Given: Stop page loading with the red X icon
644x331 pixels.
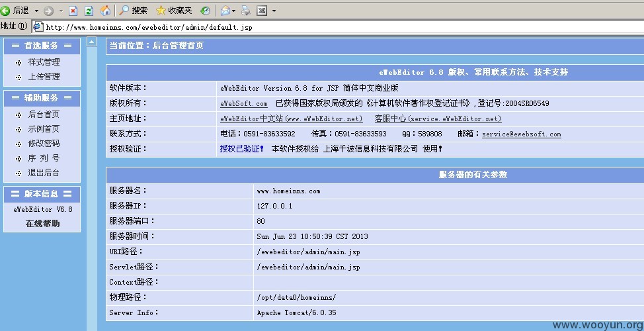Looking at the screenshot, I should [x=73, y=11].
